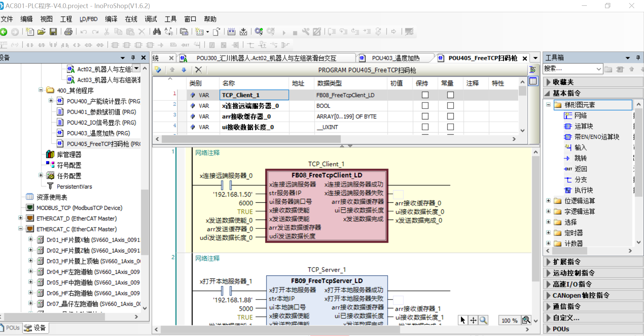The width and height of the screenshot is (644, 336).
Task: Switch to POUs bottom tab
Action: (x=10, y=328)
